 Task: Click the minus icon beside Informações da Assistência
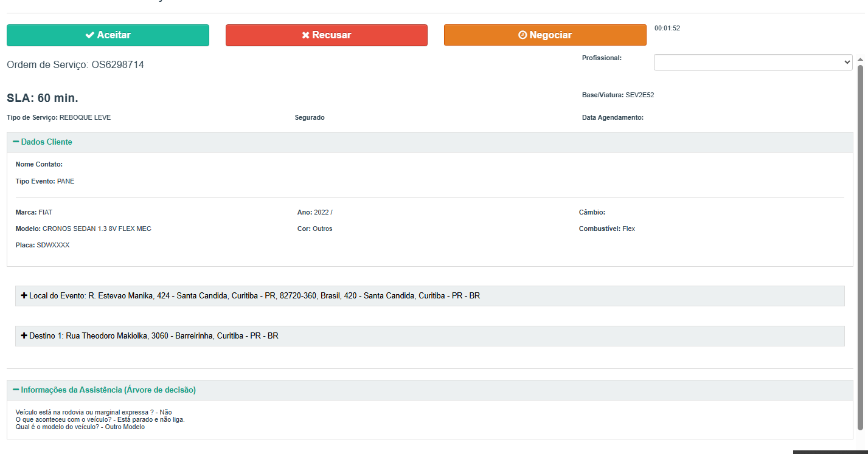16,390
